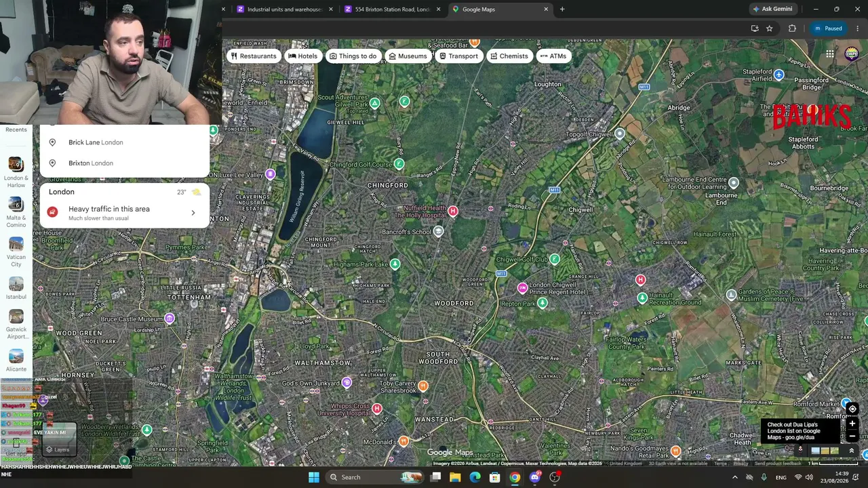
Task: Zoom in on the map
Action: pyautogui.click(x=852, y=424)
